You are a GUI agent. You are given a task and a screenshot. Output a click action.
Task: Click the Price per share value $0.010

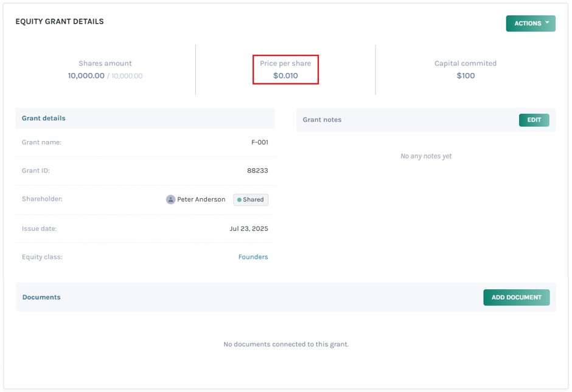285,75
